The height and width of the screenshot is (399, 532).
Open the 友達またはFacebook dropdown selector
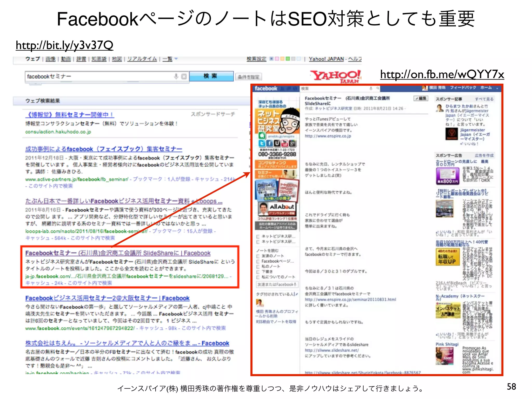click(x=277, y=284)
